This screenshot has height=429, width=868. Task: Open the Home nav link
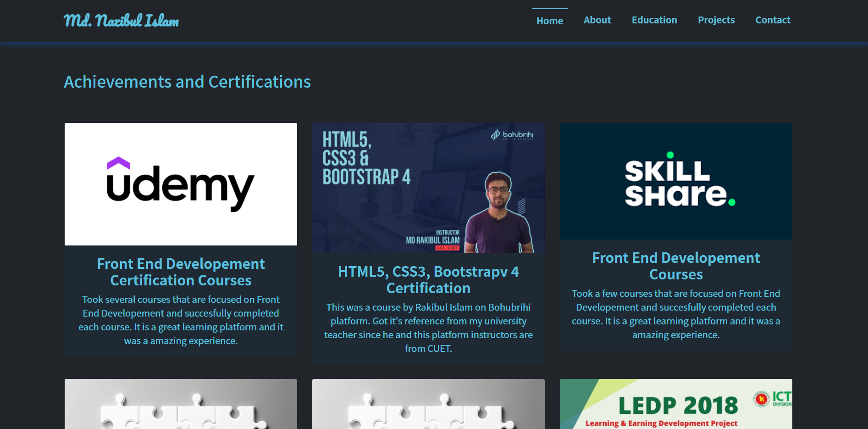[550, 21]
